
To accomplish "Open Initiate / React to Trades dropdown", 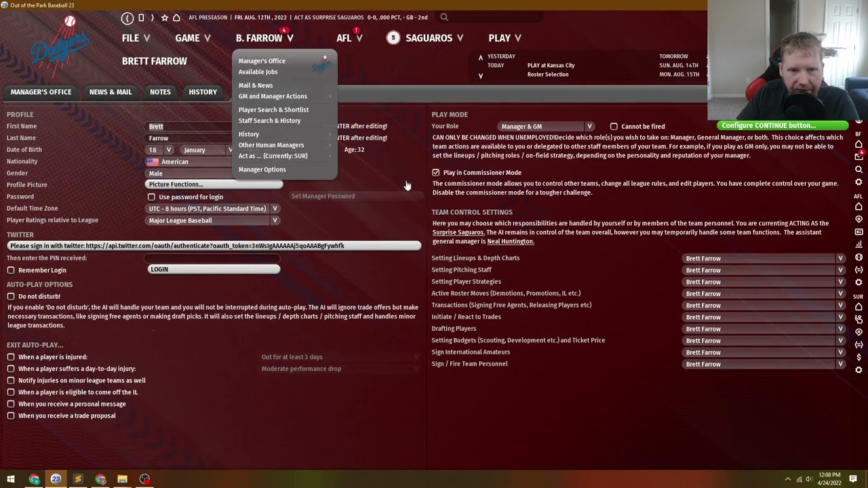I will (765, 317).
